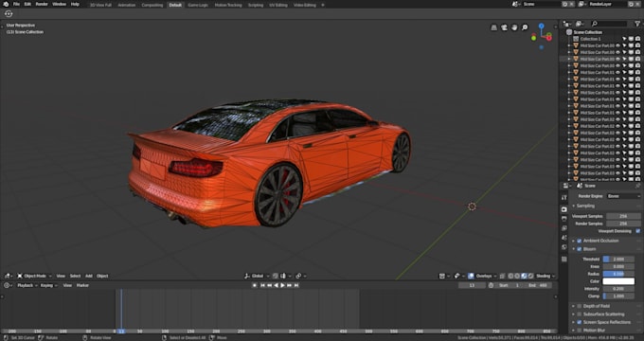Open the outliner display mode dropdown
The width and height of the screenshot is (644, 341).
coord(580,24)
